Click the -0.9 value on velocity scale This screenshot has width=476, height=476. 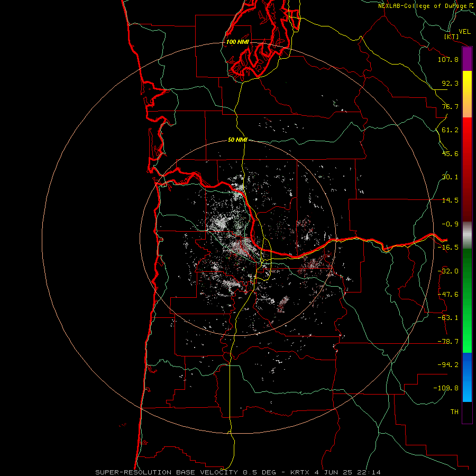tap(450, 224)
